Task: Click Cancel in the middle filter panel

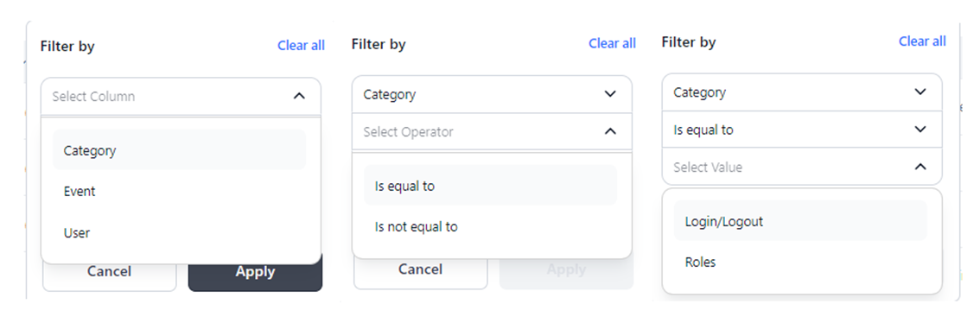Action: pos(421,270)
